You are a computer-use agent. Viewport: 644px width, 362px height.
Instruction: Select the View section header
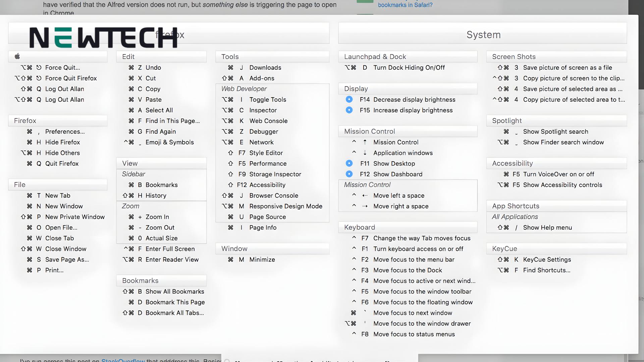coord(161,163)
